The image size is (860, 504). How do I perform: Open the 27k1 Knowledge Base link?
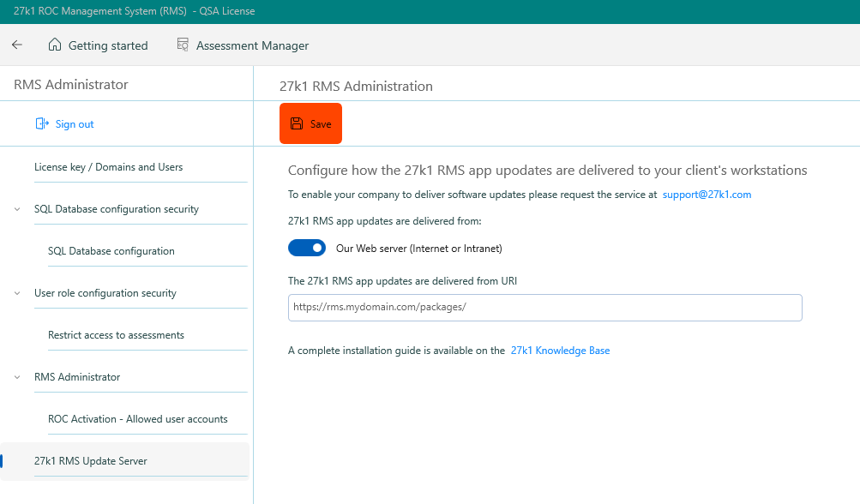pyautogui.click(x=560, y=351)
